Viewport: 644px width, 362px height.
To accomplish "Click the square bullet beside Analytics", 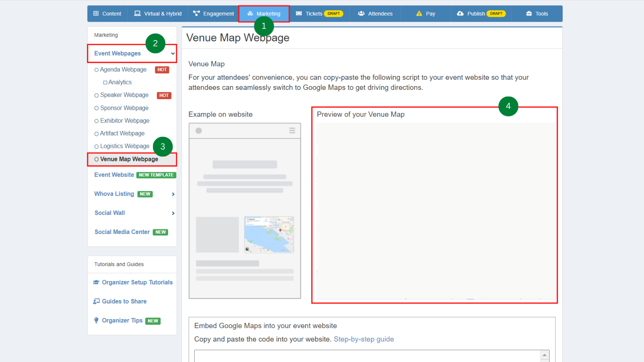I will point(105,83).
